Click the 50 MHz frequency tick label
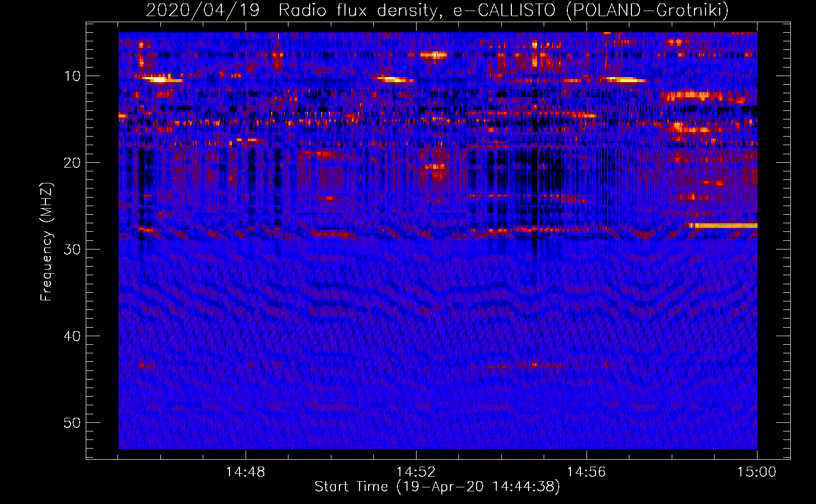Image resolution: width=816 pixels, height=504 pixels. click(x=73, y=423)
